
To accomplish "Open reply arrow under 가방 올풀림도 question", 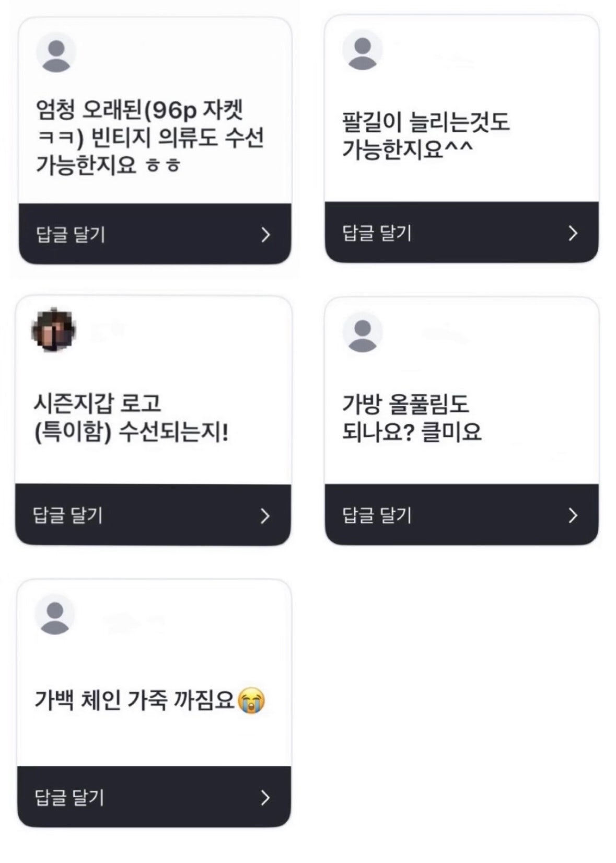I will [573, 516].
